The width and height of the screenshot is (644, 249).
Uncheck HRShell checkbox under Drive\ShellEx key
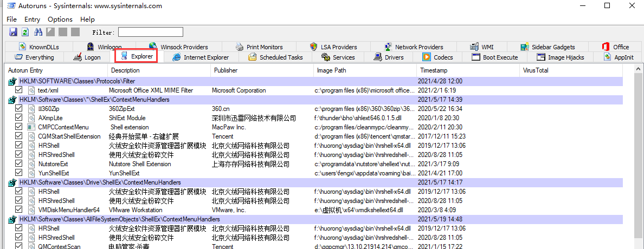pyautogui.click(x=18, y=191)
